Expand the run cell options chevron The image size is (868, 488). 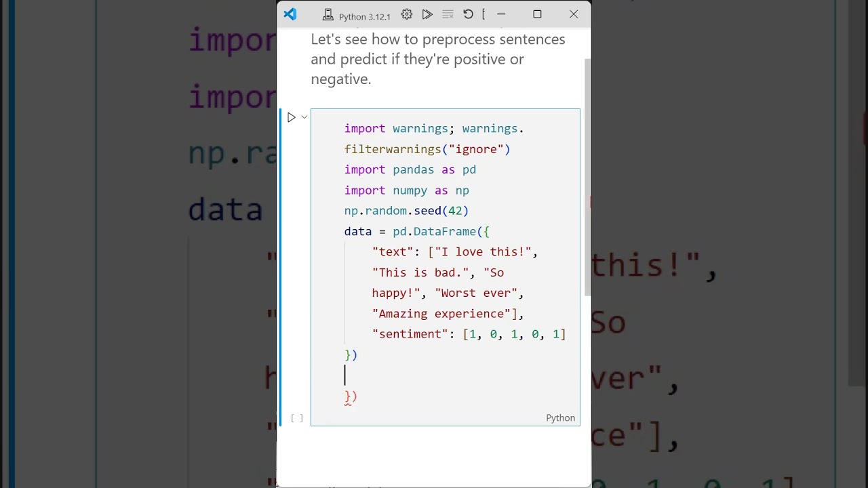tap(304, 117)
